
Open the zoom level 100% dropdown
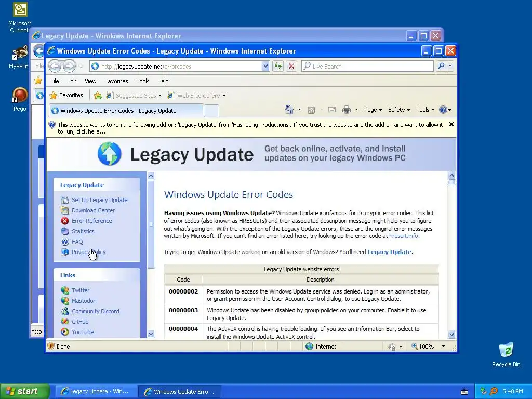point(443,347)
